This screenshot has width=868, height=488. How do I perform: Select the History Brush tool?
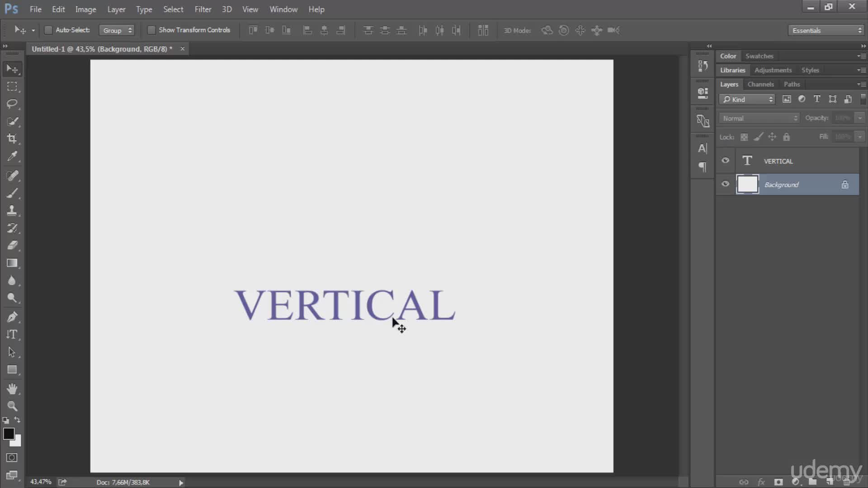point(12,228)
